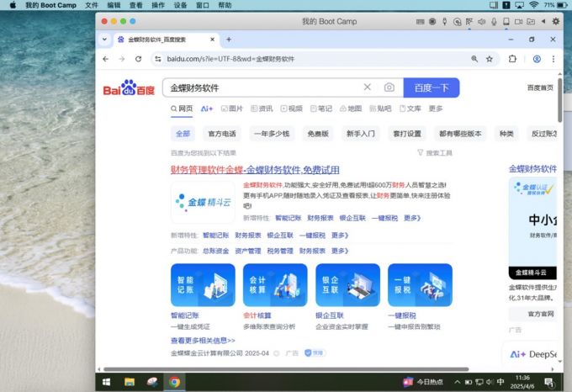Open the Chrome extensions puzzle icon
Viewport: 572px width, 392px height.
click(x=512, y=59)
